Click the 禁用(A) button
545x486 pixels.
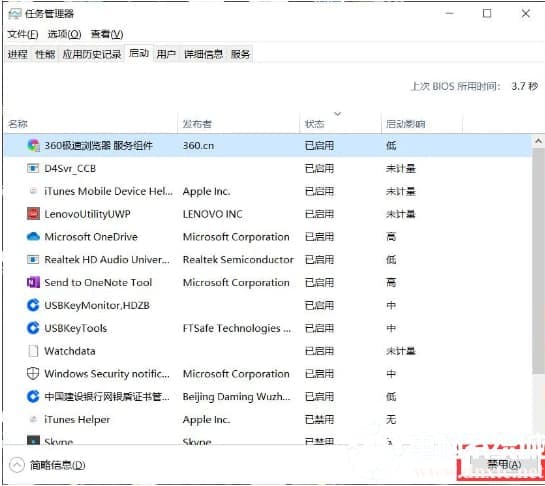(503, 464)
